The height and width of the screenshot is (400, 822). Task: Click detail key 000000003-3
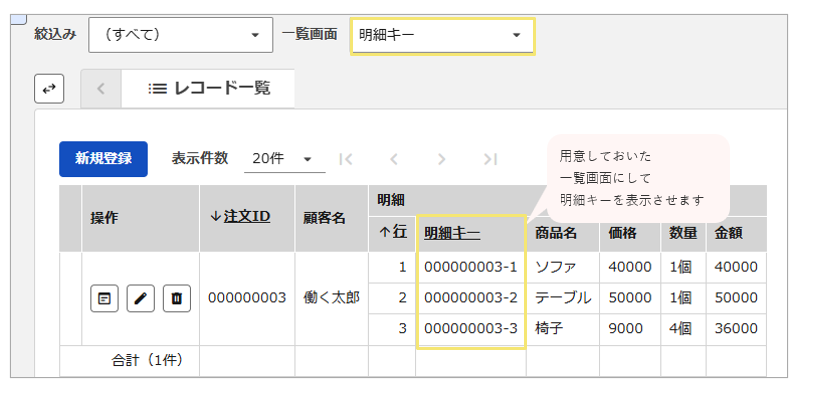[x=471, y=329]
